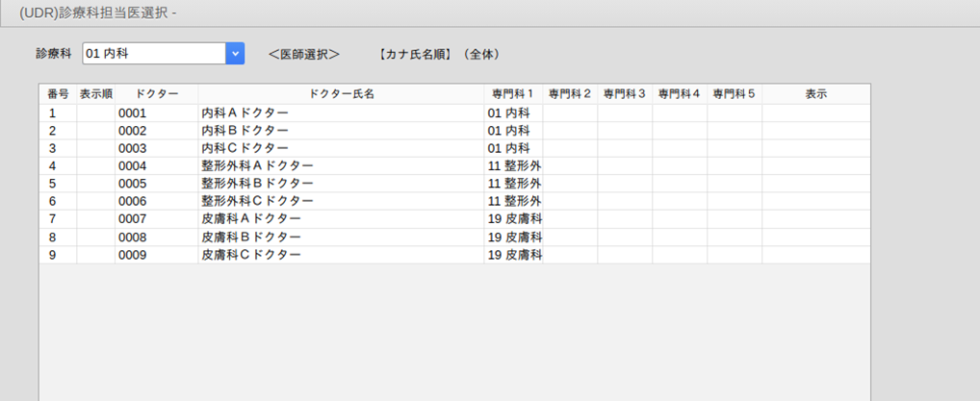Click the 専門科2 column header
The image size is (980, 401).
tap(570, 94)
